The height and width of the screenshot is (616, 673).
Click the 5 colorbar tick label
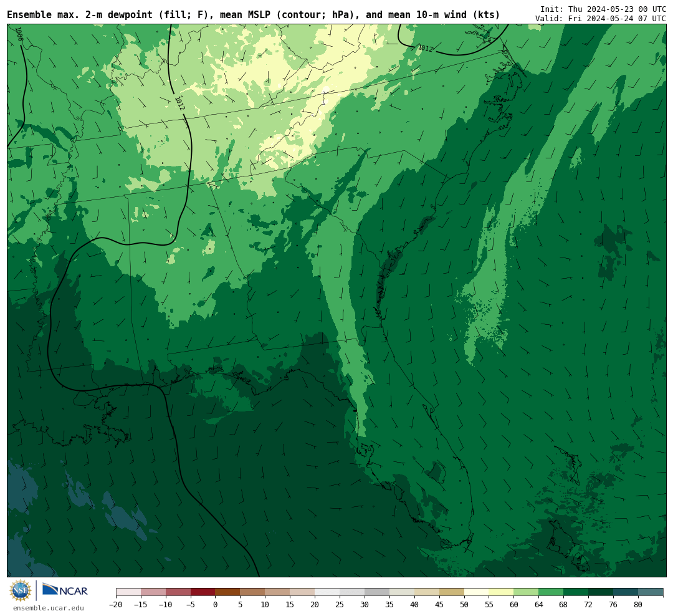coord(241,605)
